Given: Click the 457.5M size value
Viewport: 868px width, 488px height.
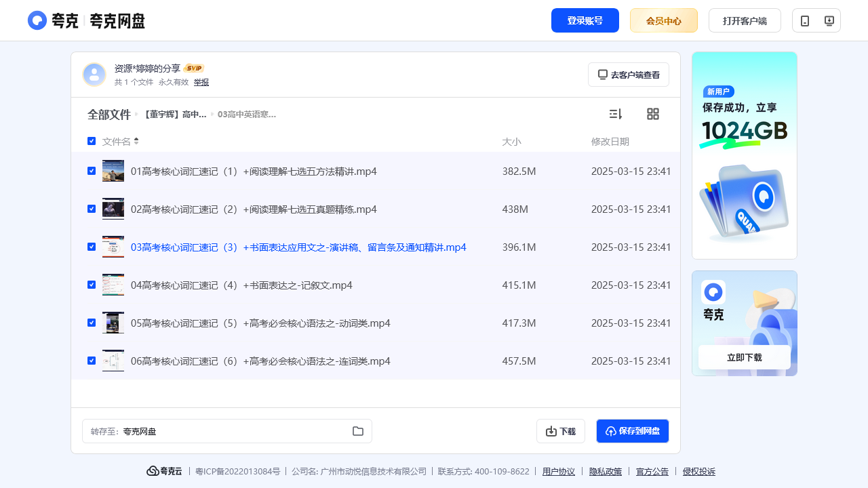Looking at the screenshot, I should (x=519, y=361).
